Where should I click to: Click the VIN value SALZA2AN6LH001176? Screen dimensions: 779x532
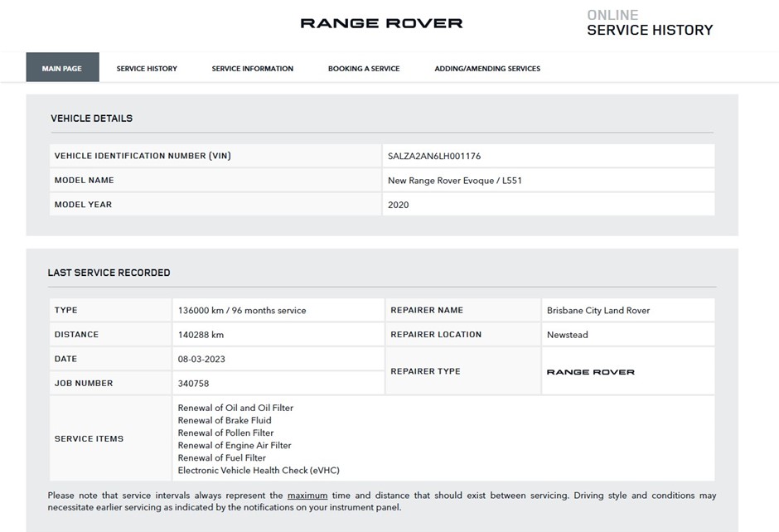pos(433,156)
